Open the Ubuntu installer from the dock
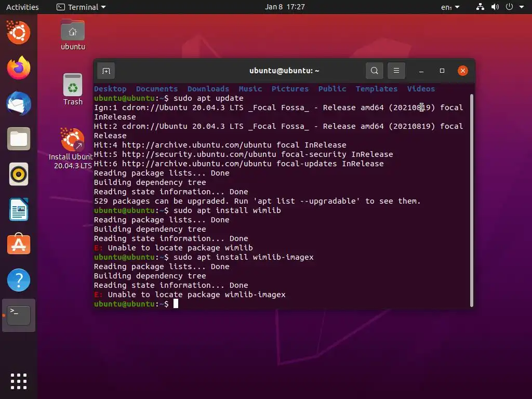 (18, 33)
